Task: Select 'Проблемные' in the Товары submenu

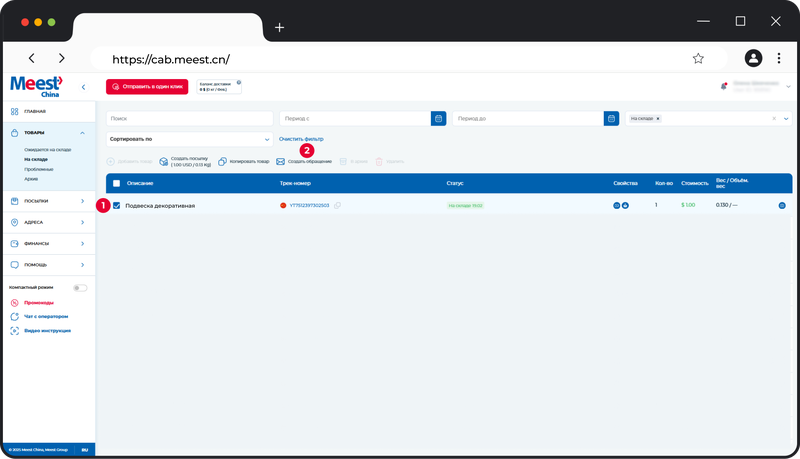Action: point(39,169)
